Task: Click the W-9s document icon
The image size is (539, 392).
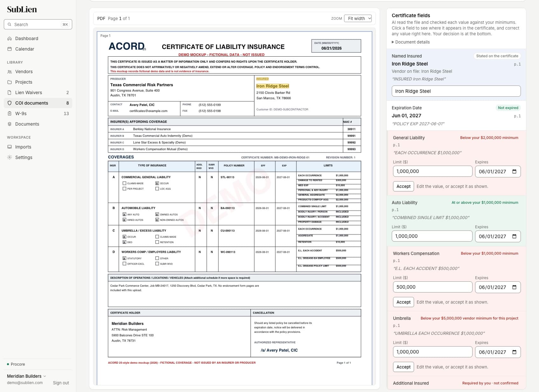Action: [x=10, y=113]
